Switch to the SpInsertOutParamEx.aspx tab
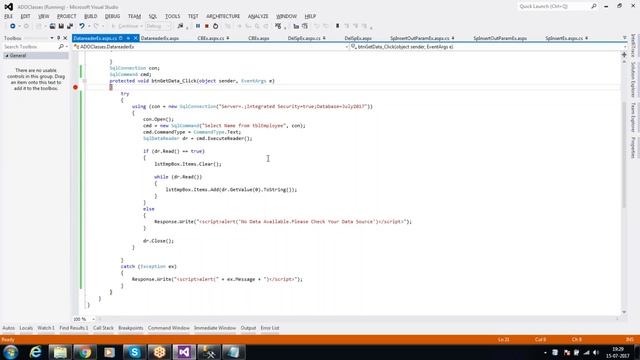 500,38
